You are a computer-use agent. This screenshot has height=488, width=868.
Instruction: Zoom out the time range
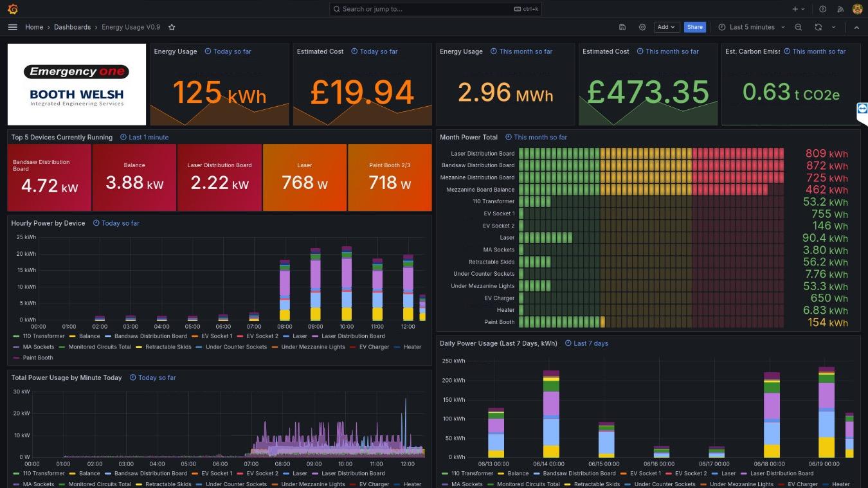(798, 27)
